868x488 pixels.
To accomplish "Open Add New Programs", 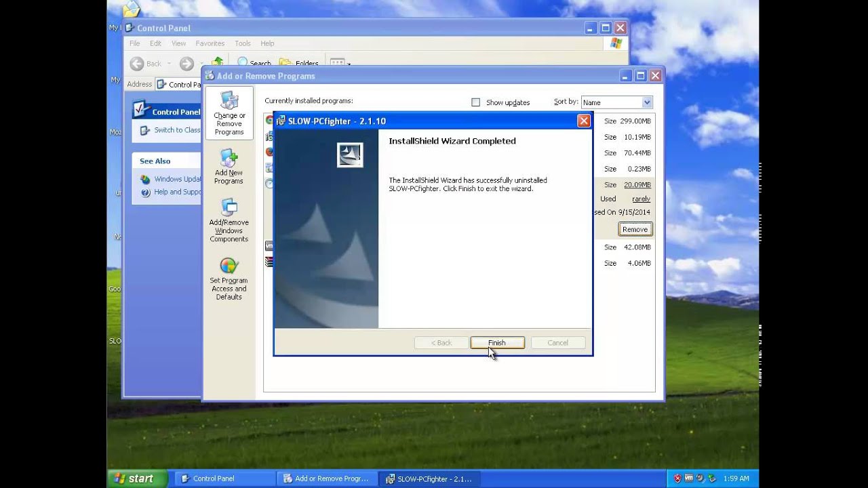I will pyautogui.click(x=229, y=167).
